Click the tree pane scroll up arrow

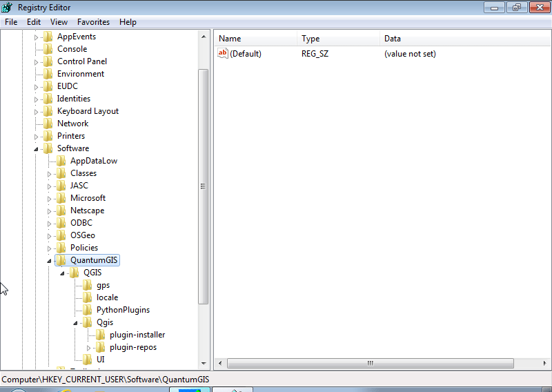[x=204, y=37]
